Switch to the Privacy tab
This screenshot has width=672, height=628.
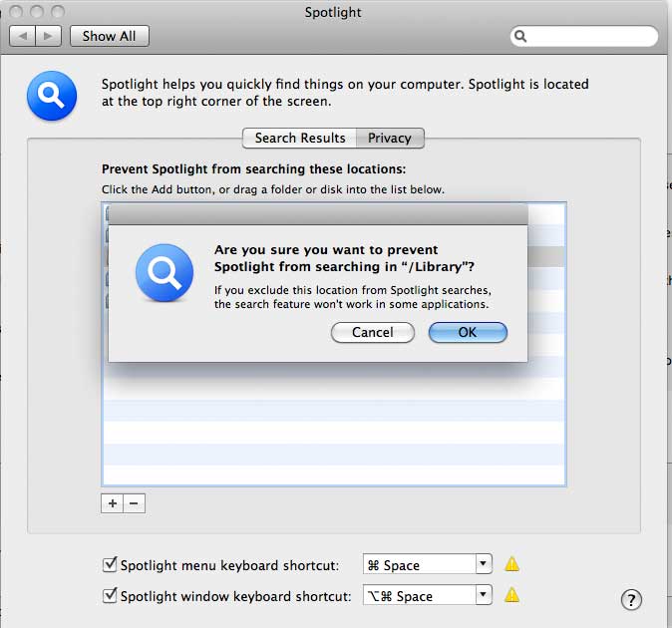point(390,138)
